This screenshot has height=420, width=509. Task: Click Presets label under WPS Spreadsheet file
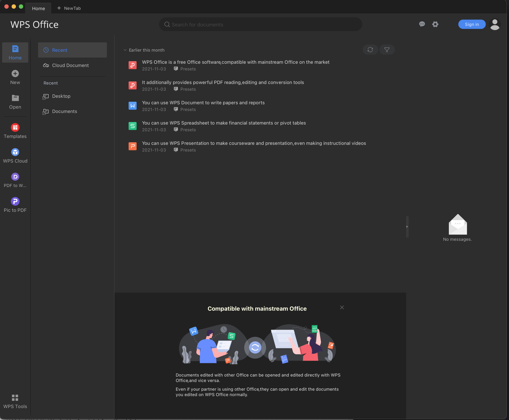(188, 130)
